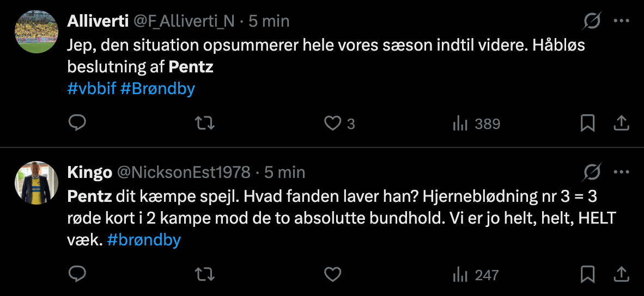Open Grok icon on Kingo's tweet
The height and width of the screenshot is (296, 644).
pos(592,172)
